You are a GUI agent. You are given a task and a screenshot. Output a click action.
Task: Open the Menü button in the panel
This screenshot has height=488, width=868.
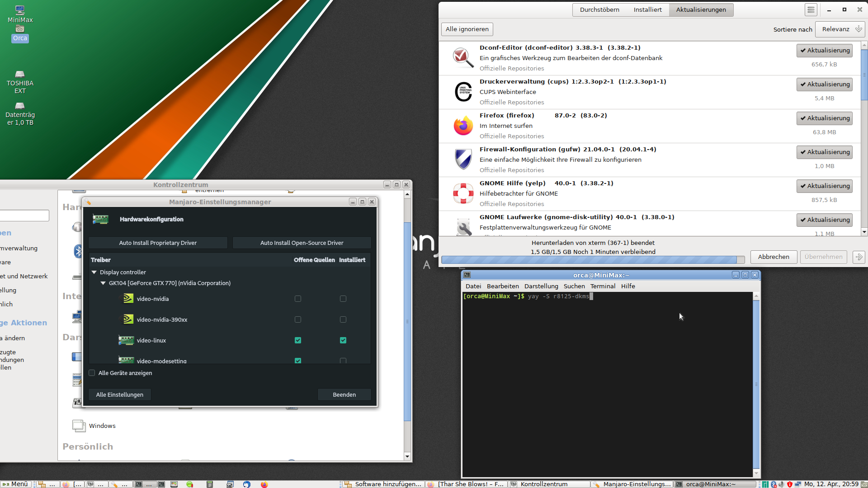click(16, 484)
